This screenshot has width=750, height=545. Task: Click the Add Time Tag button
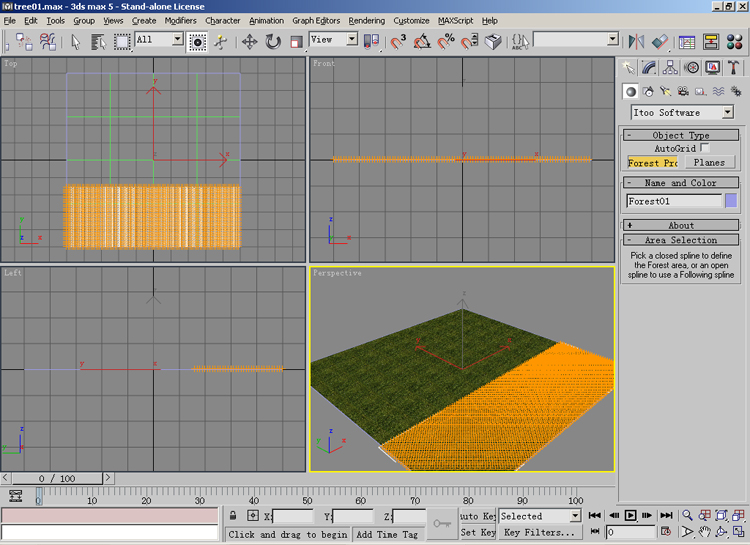pyautogui.click(x=386, y=534)
